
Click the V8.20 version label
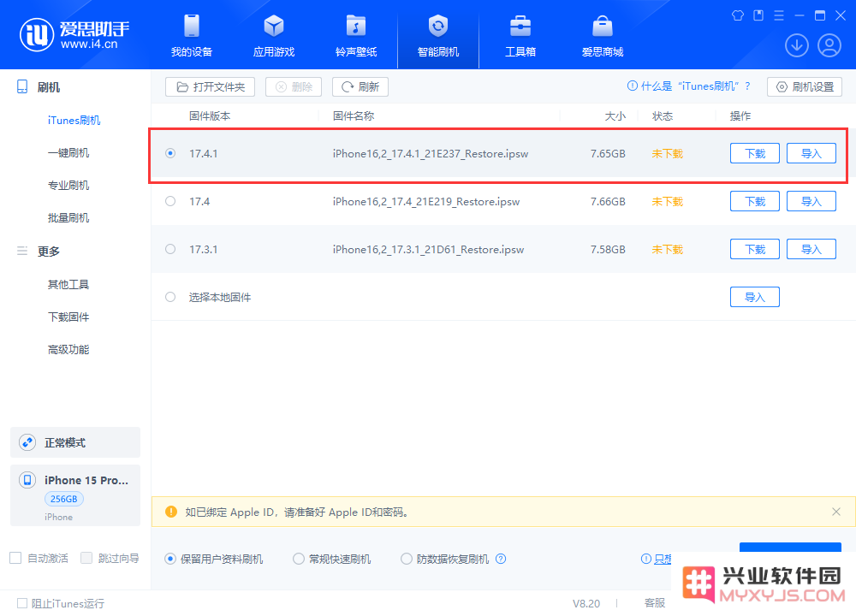586,603
